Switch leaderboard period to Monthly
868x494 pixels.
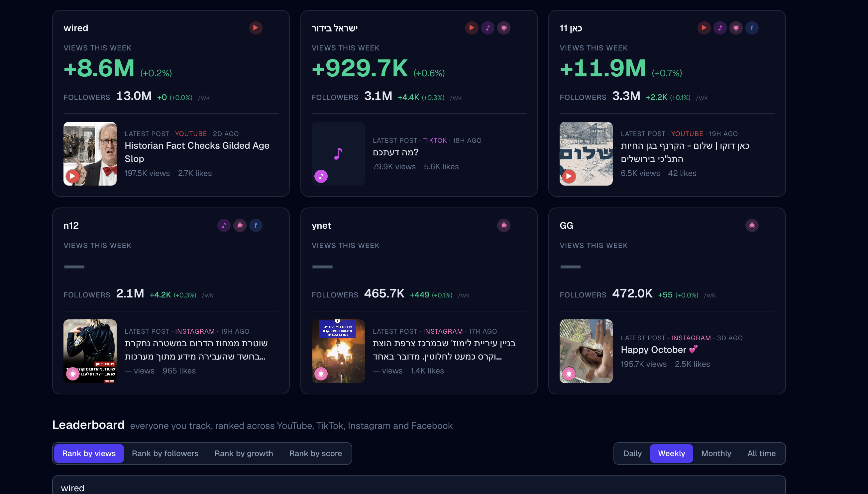click(716, 453)
